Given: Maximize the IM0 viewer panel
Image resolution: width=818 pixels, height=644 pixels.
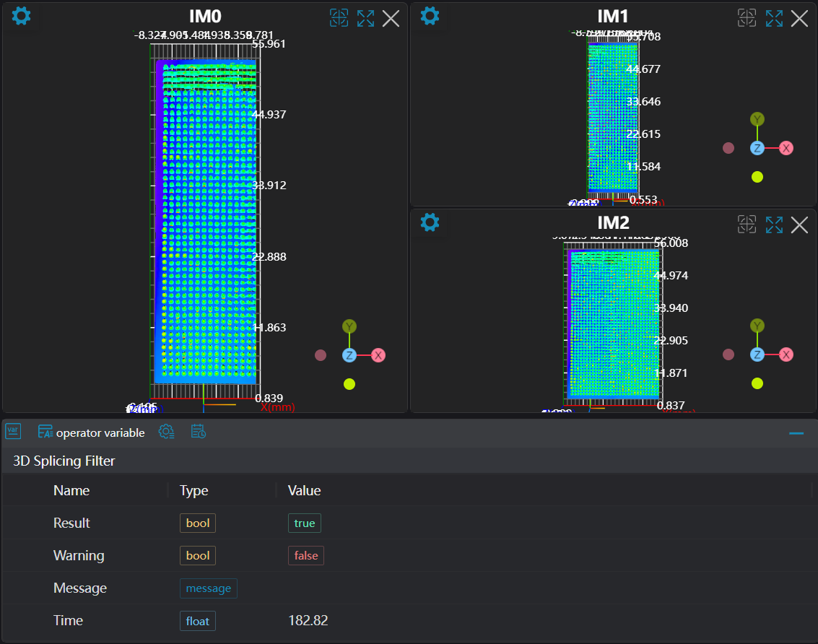Looking at the screenshot, I should click(365, 19).
